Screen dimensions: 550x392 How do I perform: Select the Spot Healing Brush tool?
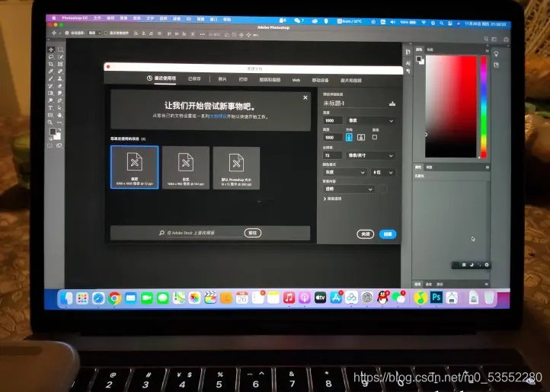tap(60, 72)
